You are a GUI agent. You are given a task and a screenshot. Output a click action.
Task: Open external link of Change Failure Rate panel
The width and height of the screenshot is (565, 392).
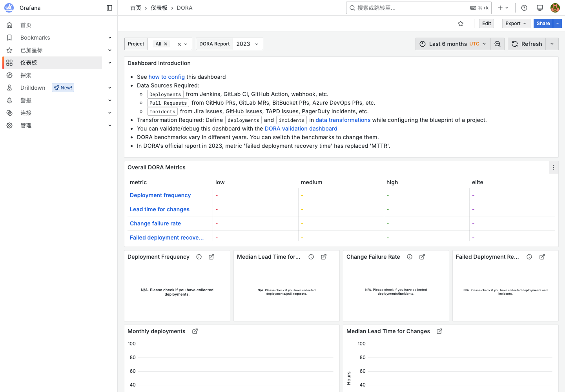pyautogui.click(x=422, y=257)
